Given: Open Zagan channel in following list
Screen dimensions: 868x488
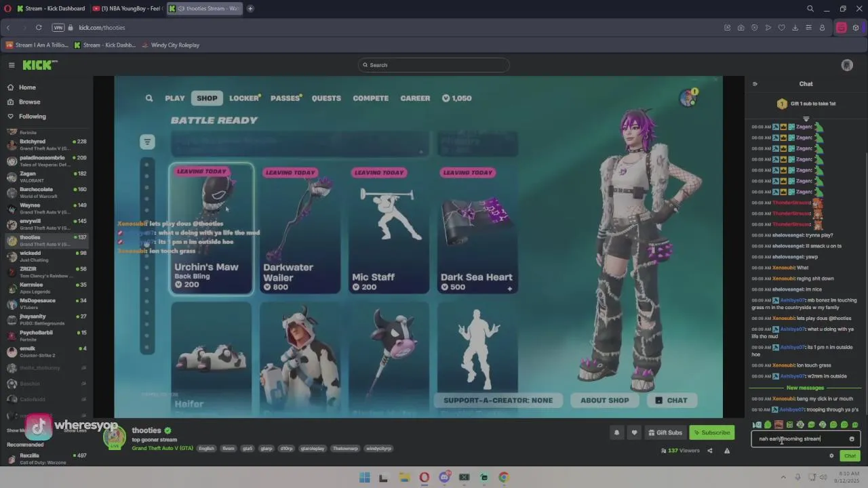Looking at the screenshot, I should 46,177.
